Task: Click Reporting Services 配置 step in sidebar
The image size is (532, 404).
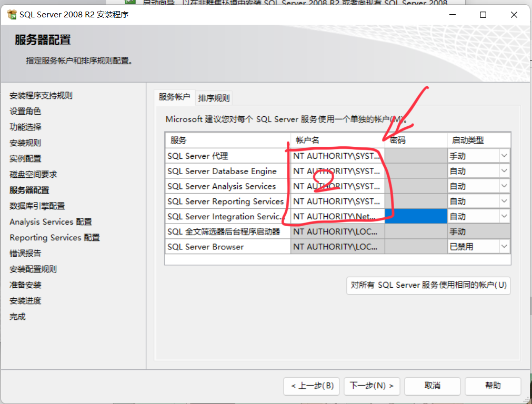Action: [55, 238]
